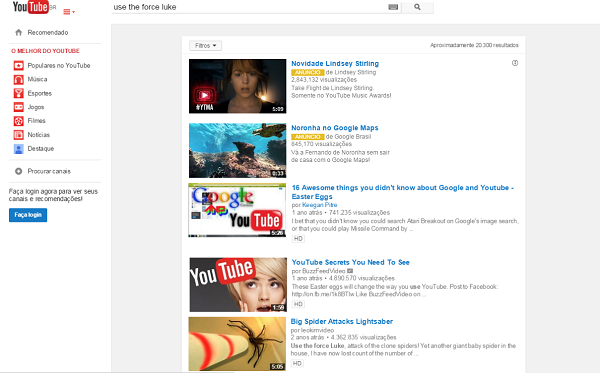Open the Jogos category
This screenshot has width=600, height=373.
[36, 107]
